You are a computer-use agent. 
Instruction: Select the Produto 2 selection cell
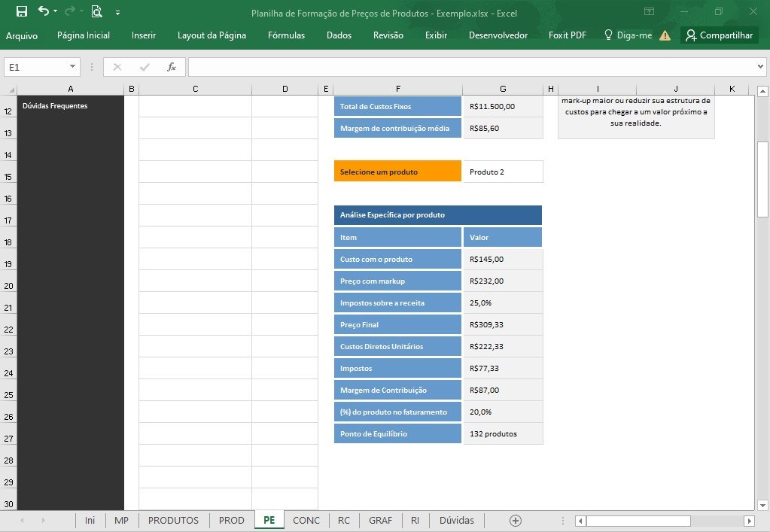(503, 172)
